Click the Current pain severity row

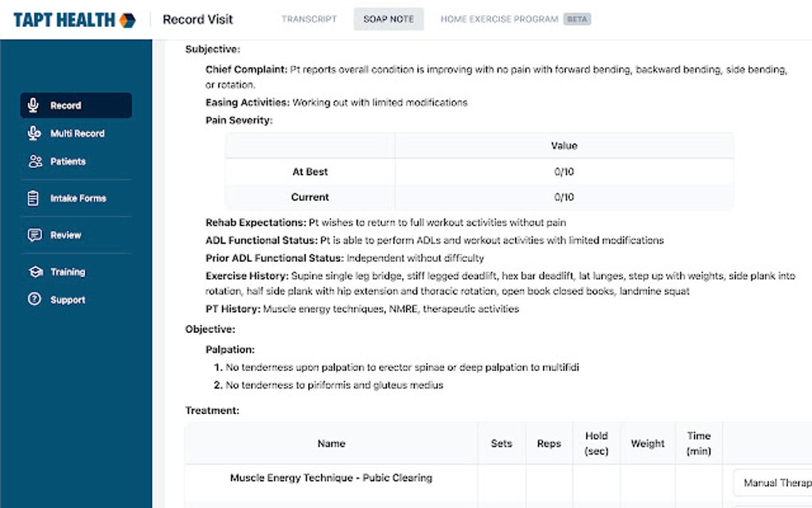click(310, 197)
